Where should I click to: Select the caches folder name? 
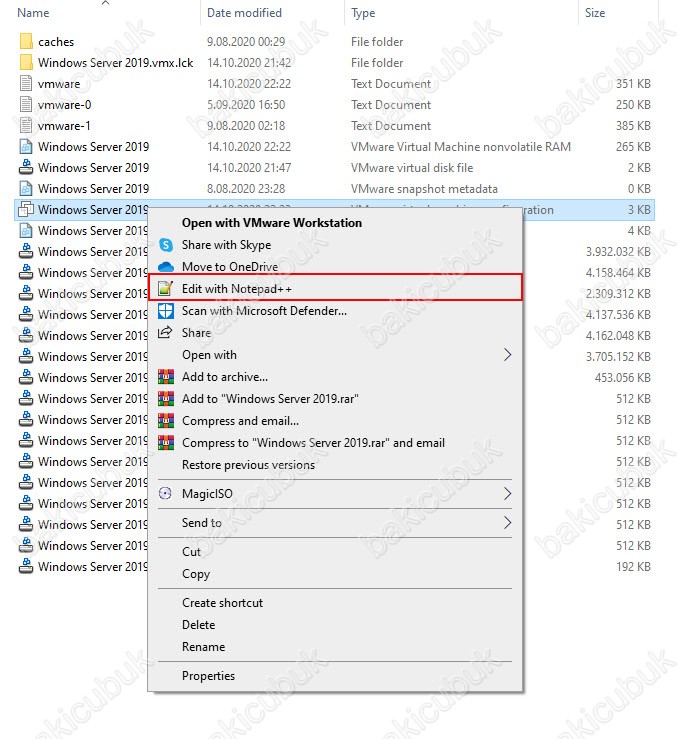tap(56, 42)
